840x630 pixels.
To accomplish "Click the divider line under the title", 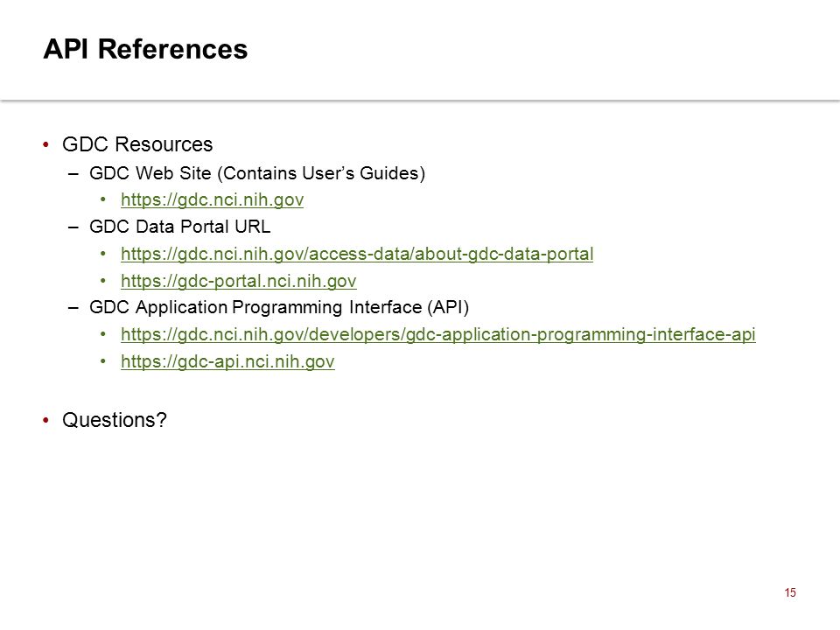I will click(420, 100).
